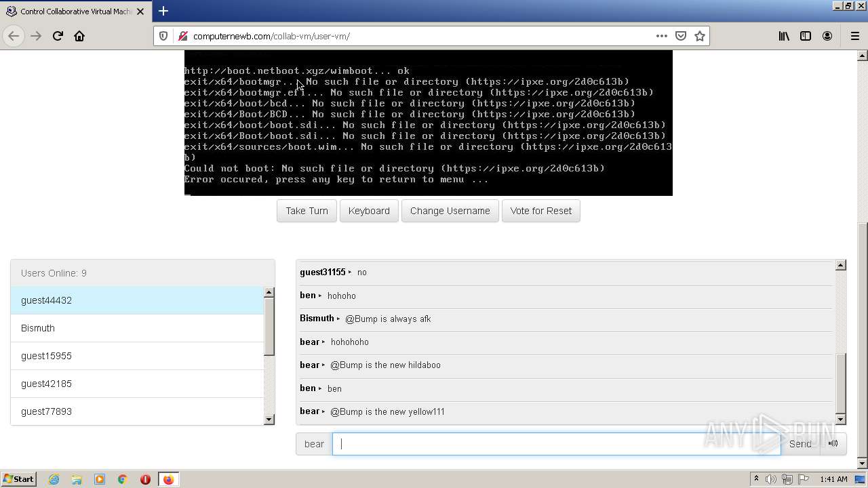The image size is (868, 488).
Task: Click the address bar URL
Action: tap(271, 36)
